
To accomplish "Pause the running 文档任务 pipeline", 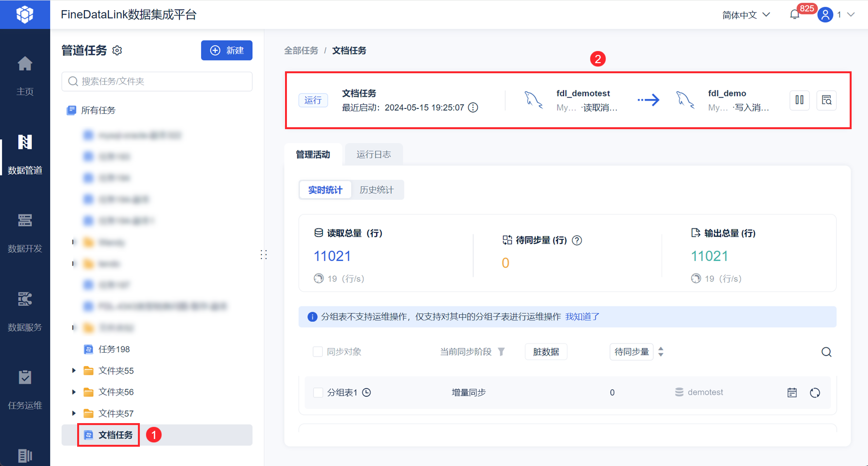I will tap(799, 100).
